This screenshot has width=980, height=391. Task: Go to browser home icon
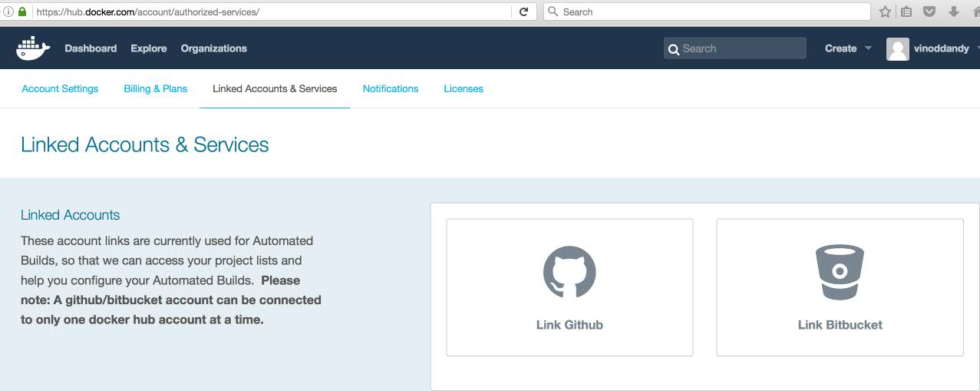[975, 12]
